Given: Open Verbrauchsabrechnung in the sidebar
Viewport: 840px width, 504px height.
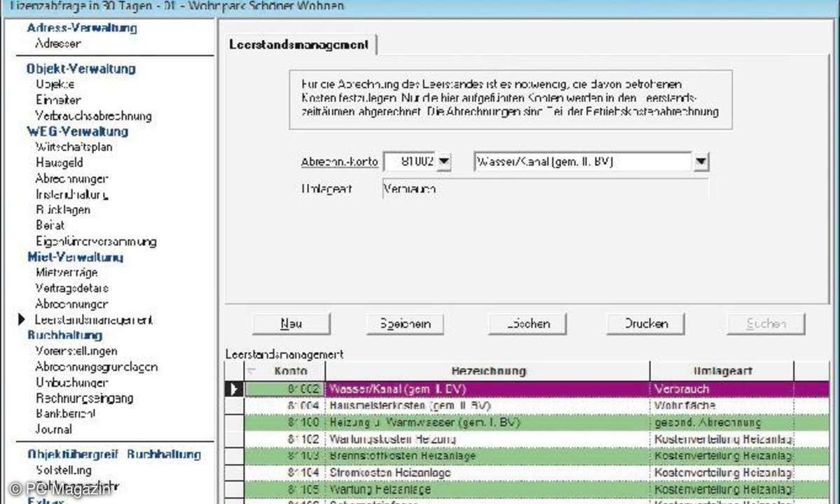Looking at the screenshot, I should coord(93,115).
